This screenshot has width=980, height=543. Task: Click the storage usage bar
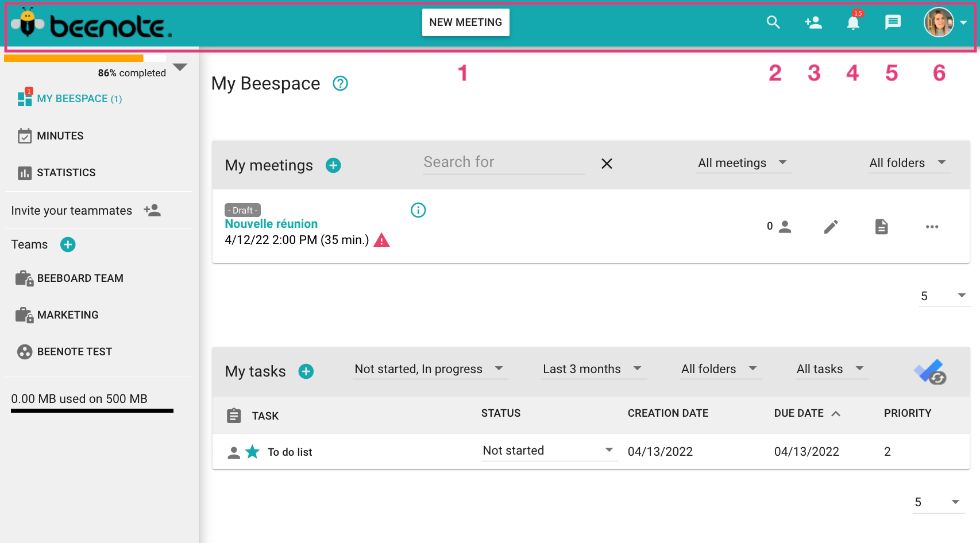click(x=92, y=411)
